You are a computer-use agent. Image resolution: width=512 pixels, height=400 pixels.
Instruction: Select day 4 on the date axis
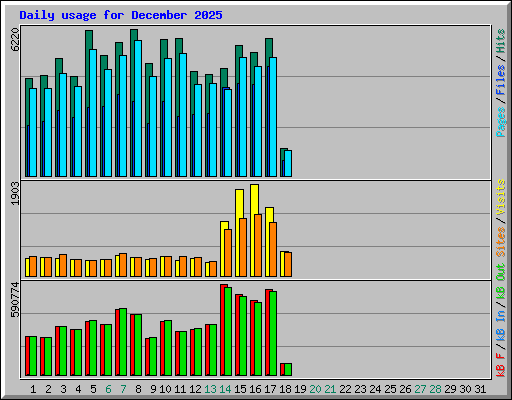78,389
